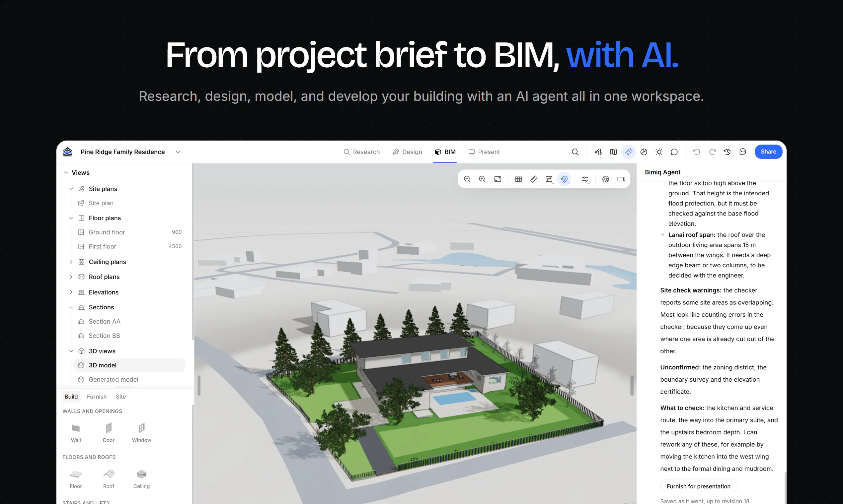This screenshot has width=843, height=504.
Task: Select the BIM tab
Action: [445, 152]
